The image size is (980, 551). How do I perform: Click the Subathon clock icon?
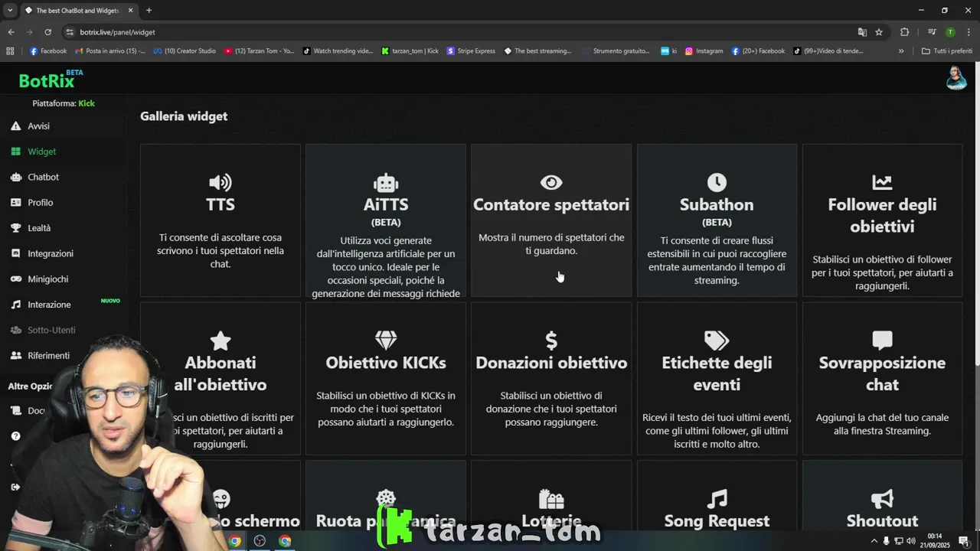(x=717, y=182)
